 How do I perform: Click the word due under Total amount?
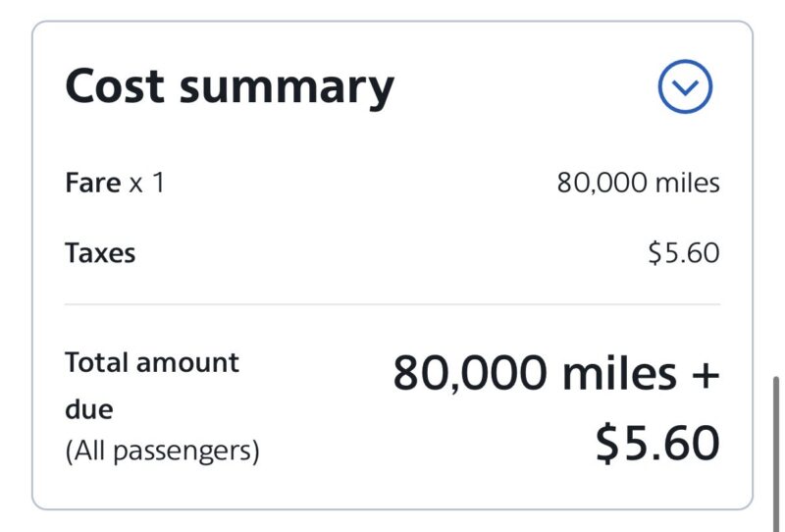[x=88, y=408]
